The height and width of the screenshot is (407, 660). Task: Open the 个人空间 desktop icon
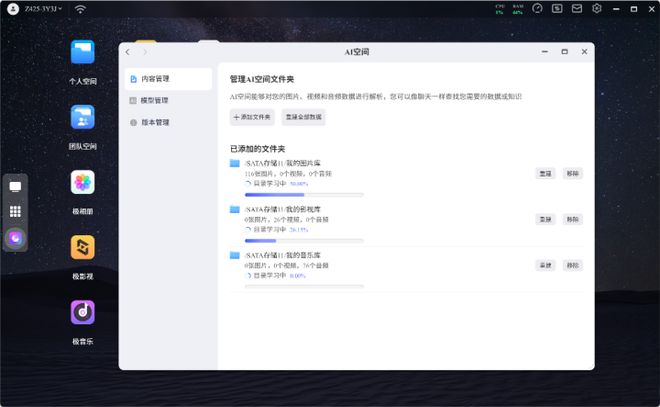click(x=82, y=53)
